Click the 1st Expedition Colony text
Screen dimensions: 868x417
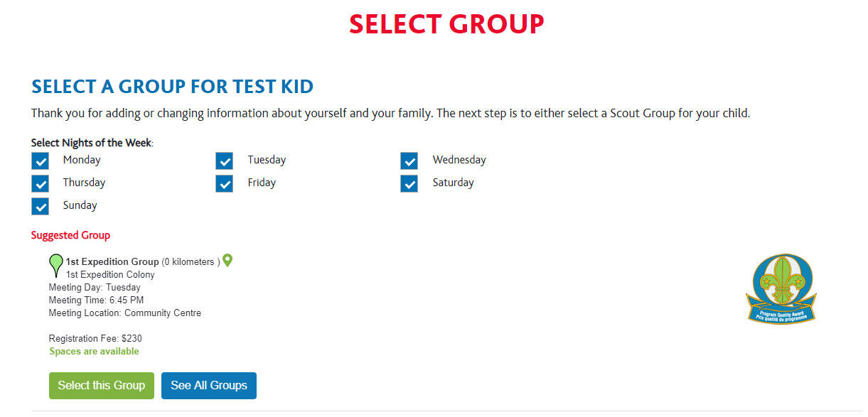[110, 275]
